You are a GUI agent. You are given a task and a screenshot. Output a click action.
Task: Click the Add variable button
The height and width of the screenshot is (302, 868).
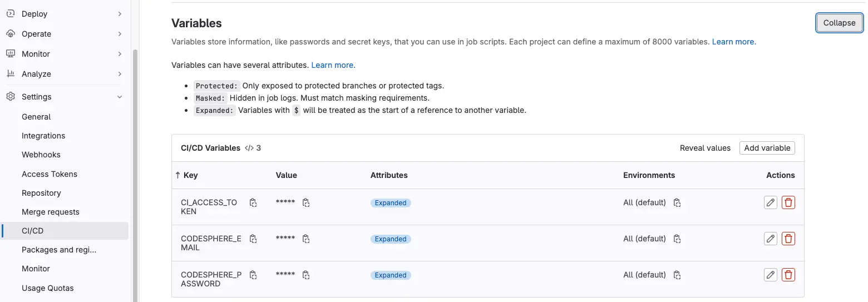click(x=767, y=148)
